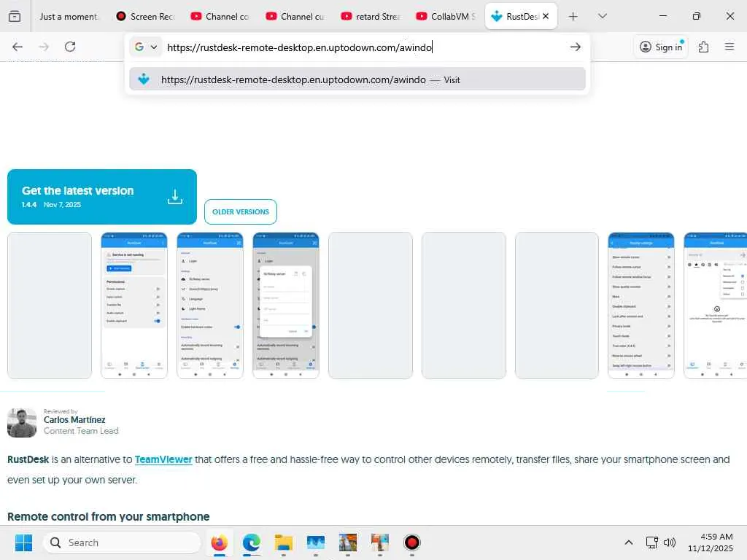Switch to the 'Channel cu' YouTube tab
The width and height of the screenshot is (747, 560).
point(296,16)
